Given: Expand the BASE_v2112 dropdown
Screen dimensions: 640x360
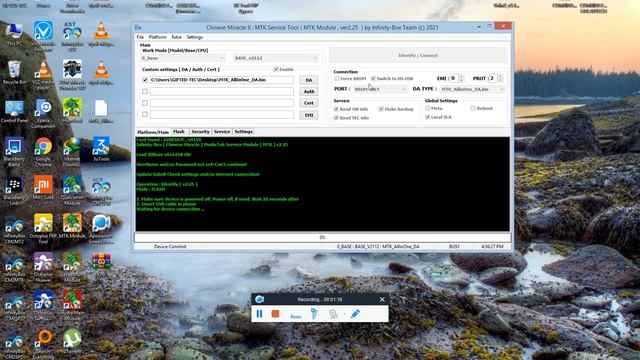Looking at the screenshot, I should (x=276, y=58).
